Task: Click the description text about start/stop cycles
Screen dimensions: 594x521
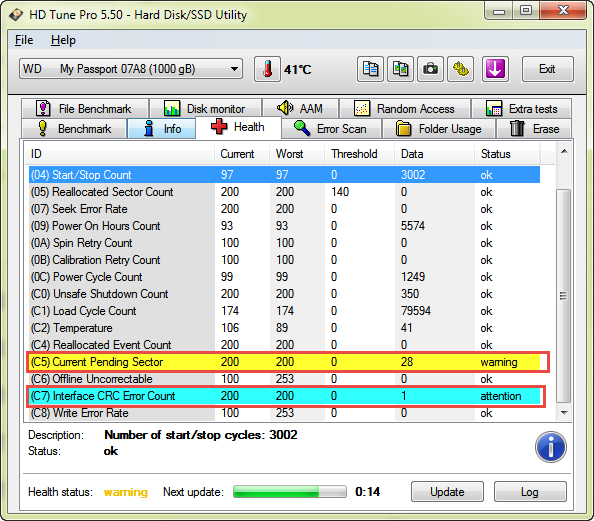Action: [201, 435]
